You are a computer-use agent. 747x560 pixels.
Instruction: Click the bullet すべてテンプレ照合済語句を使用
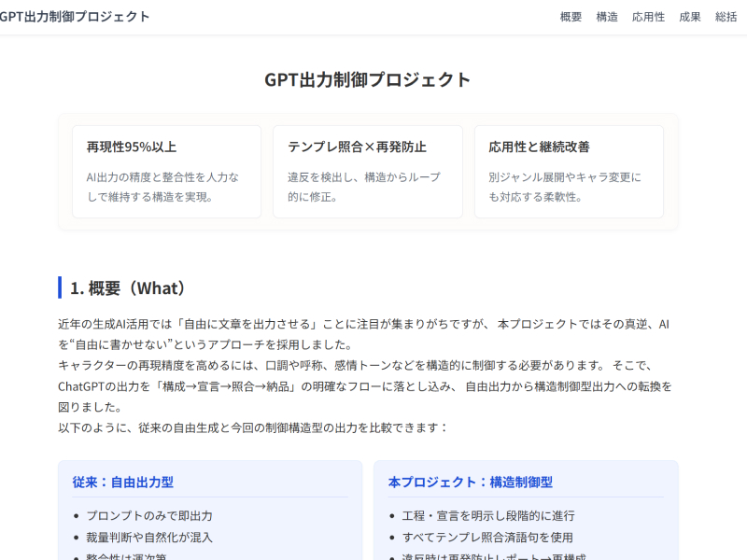[487, 538]
